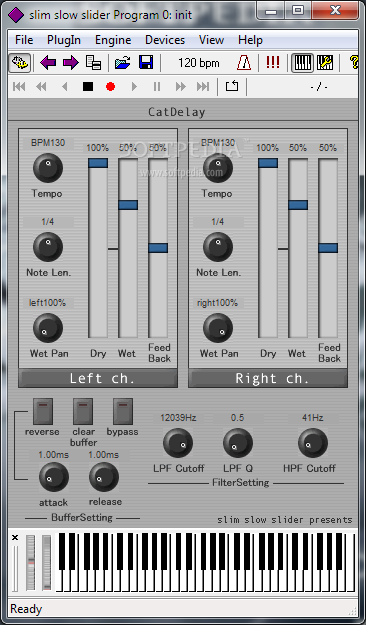366x625 pixels.
Task: Stop playback with the black square
Action: [88, 86]
